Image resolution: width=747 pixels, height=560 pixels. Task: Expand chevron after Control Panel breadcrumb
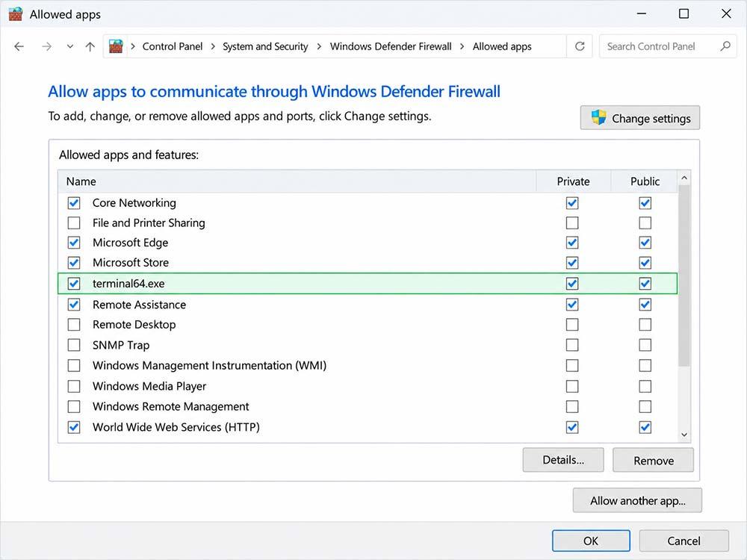click(x=212, y=46)
